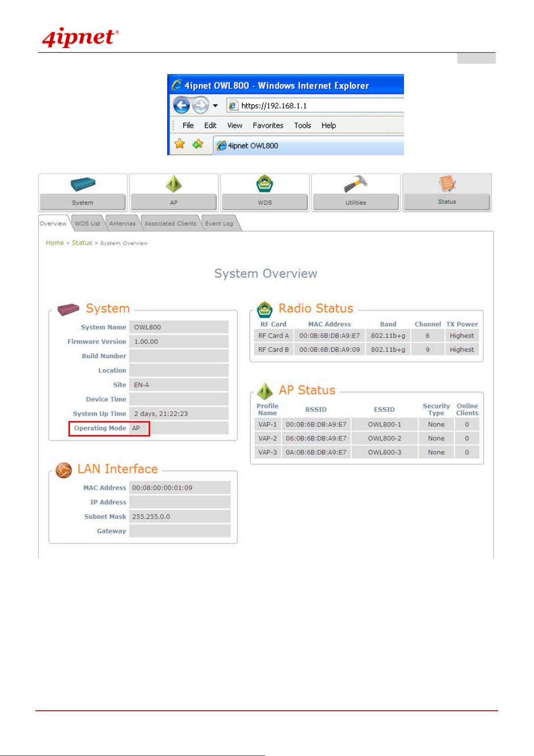Click BSSID 0A:0B:6B:DB:A9:E7 in AP Status

pos(316,452)
